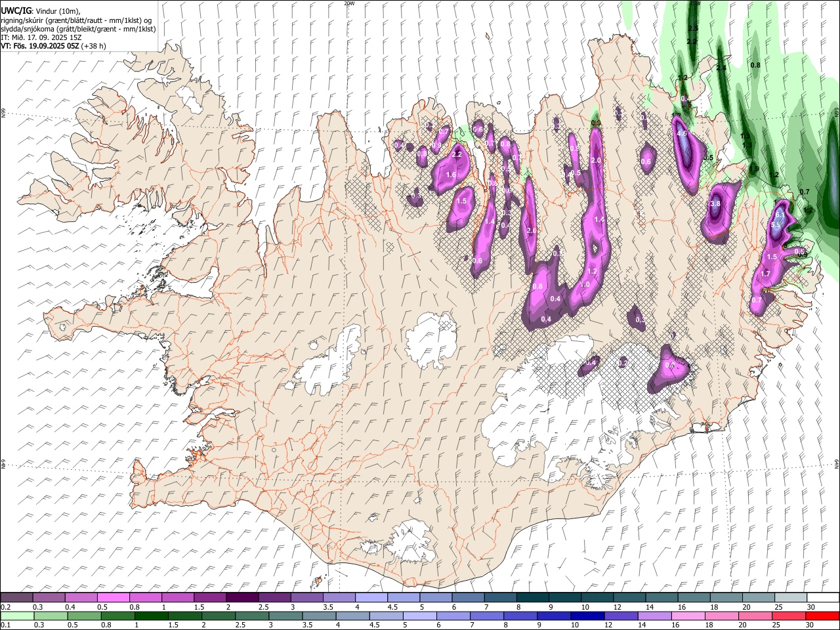Viewport: 840px width, 630px height.
Task: Click the bright red lower legend swatch at 30
Action: (822, 616)
